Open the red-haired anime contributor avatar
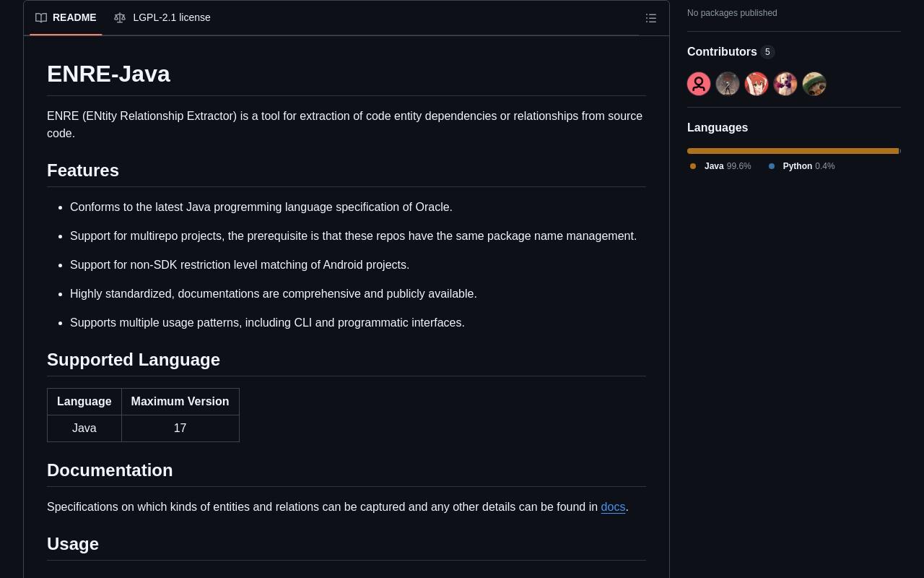Image resolution: width=924 pixels, height=578 pixels. [757, 84]
